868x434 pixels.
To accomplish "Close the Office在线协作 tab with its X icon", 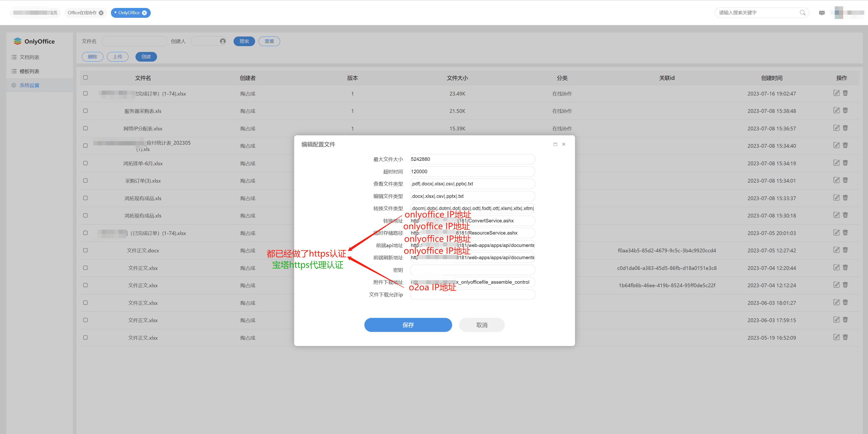I will pyautogui.click(x=101, y=13).
